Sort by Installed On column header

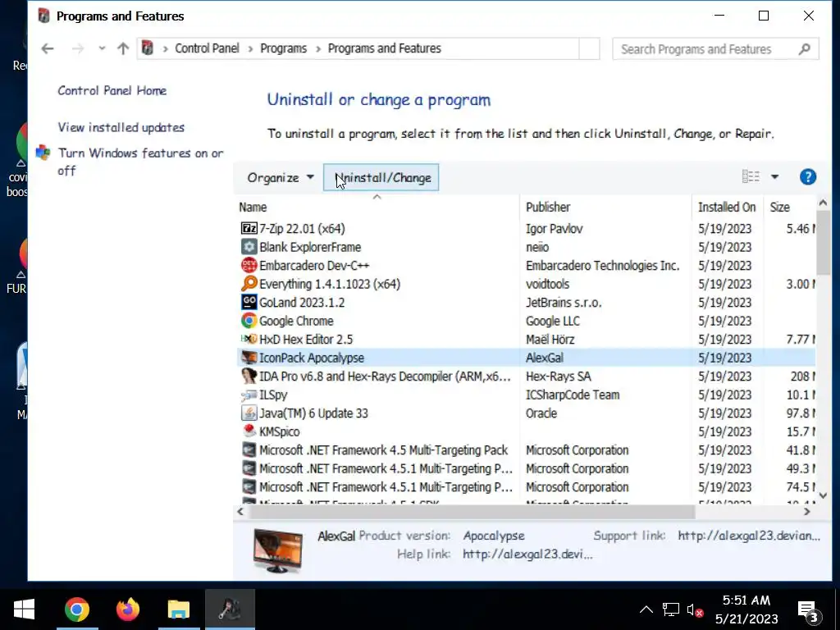coord(727,208)
